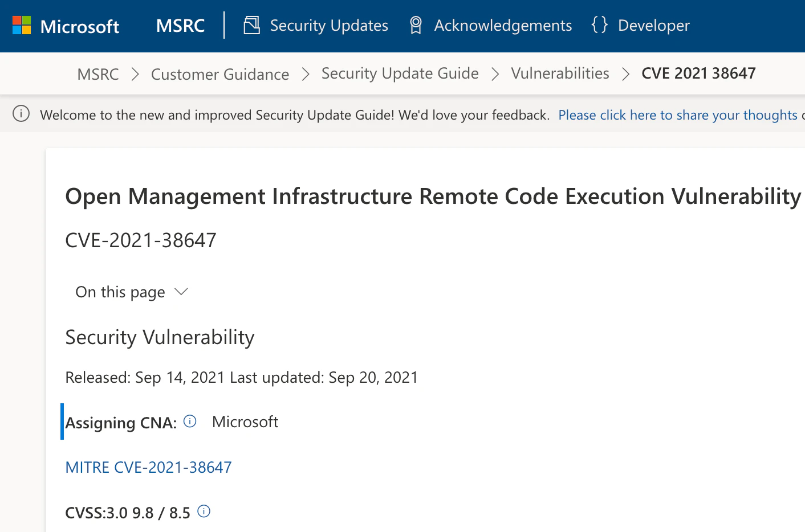Click chevron after Customer Guidance breadcrumb
The width and height of the screenshot is (805, 532).
pyautogui.click(x=306, y=74)
